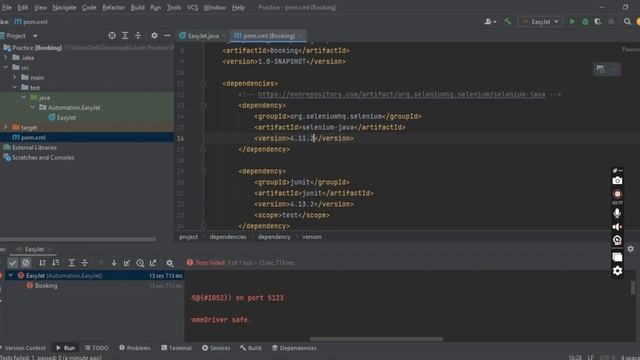The width and height of the screenshot is (640, 360).
Task: Click the version breadcrumb
Action: (x=312, y=237)
